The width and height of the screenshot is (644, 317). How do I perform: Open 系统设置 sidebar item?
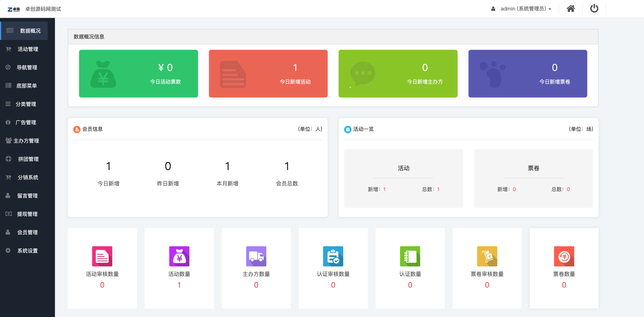point(27,250)
